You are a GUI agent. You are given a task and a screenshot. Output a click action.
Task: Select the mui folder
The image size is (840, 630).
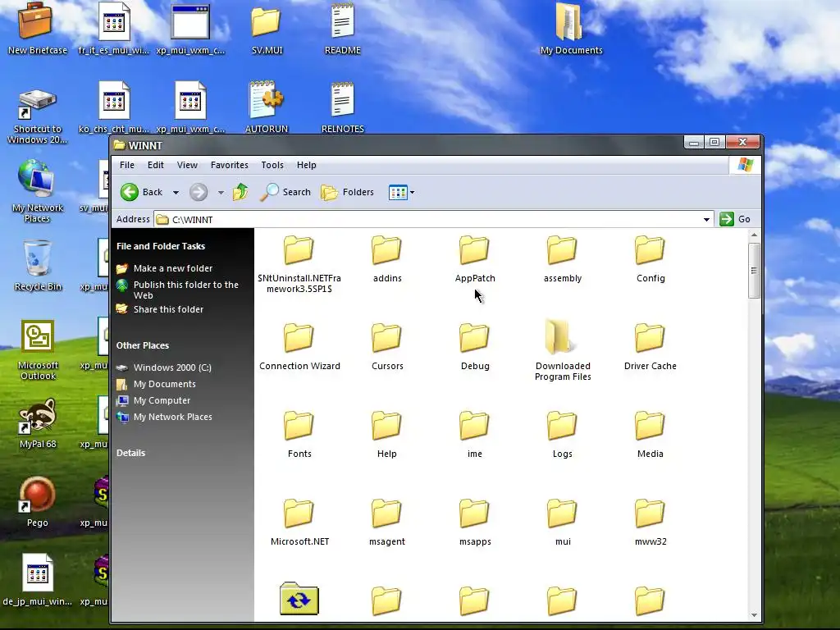563,523
